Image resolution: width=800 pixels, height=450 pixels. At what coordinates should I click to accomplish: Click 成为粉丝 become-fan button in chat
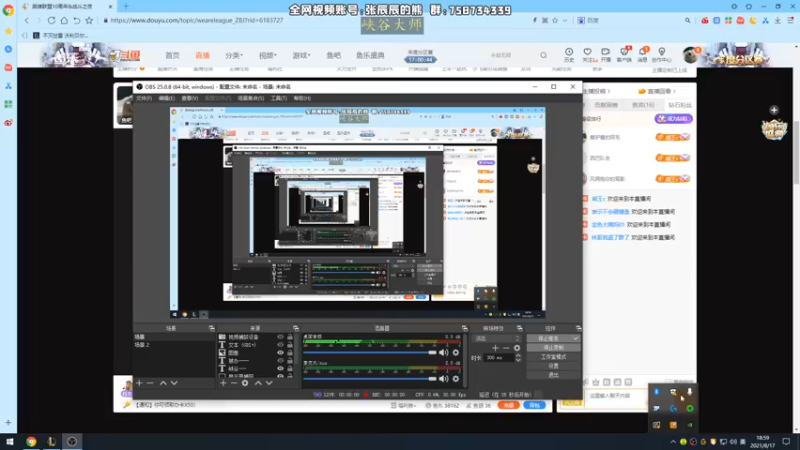click(673, 118)
